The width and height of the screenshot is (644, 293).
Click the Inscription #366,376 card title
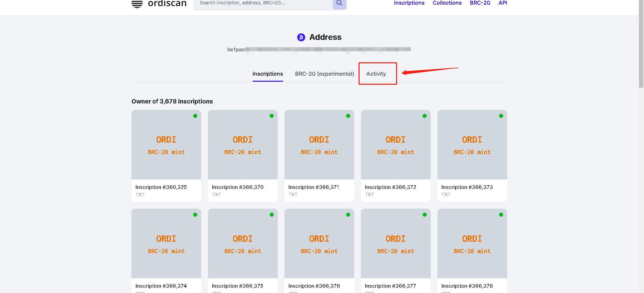click(x=314, y=286)
